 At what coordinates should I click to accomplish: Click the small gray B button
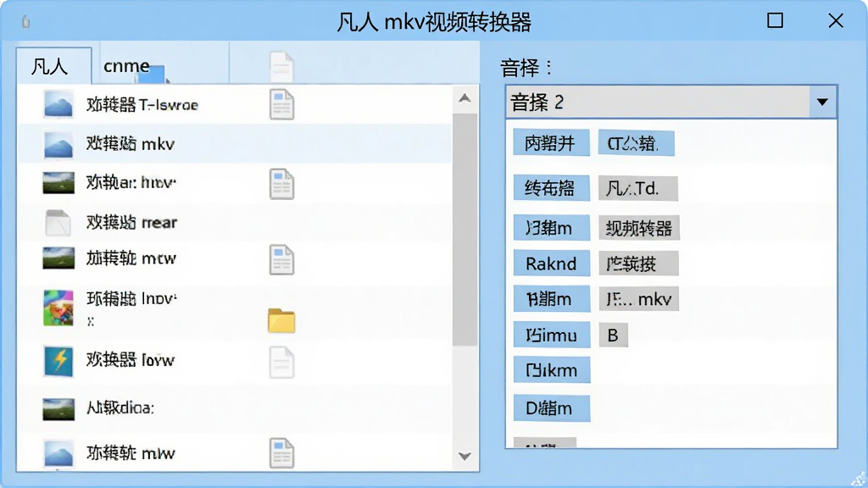tap(614, 335)
